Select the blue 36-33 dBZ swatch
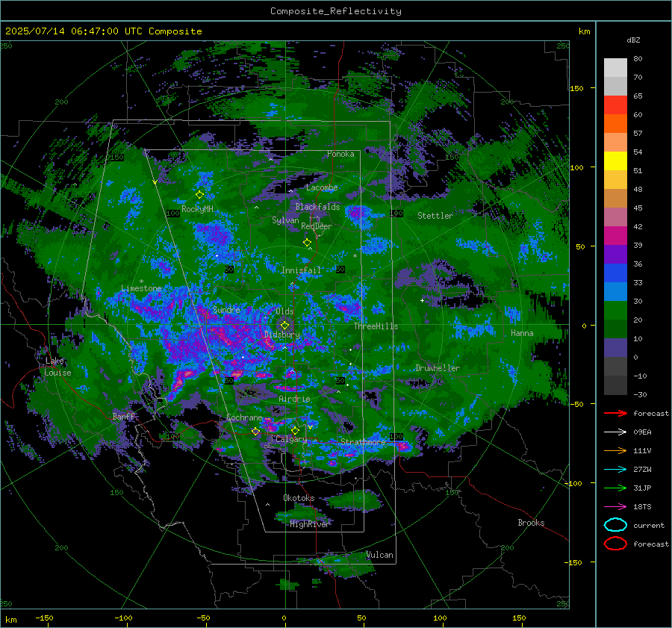The width and height of the screenshot is (672, 628). point(615,273)
